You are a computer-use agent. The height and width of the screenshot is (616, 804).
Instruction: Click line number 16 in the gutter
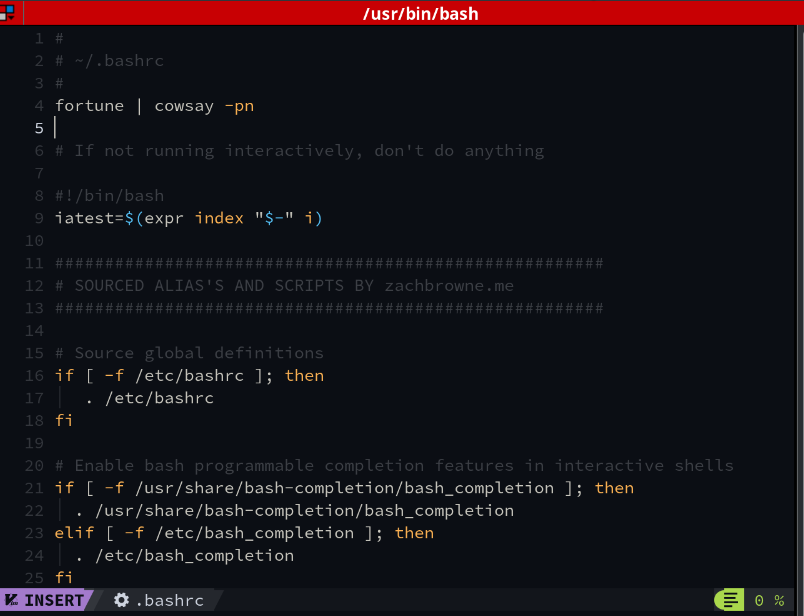click(34, 375)
